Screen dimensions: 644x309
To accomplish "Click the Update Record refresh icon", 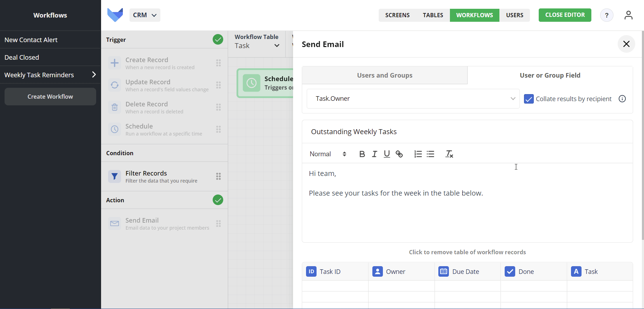I will [x=114, y=85].
